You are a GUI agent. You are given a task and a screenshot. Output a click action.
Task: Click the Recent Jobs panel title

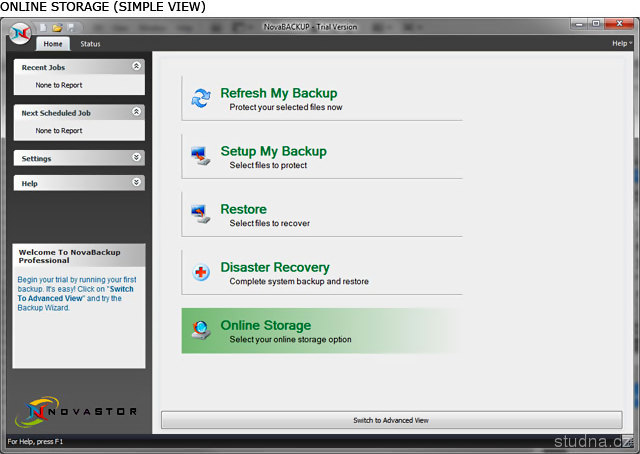click(43, 67)
